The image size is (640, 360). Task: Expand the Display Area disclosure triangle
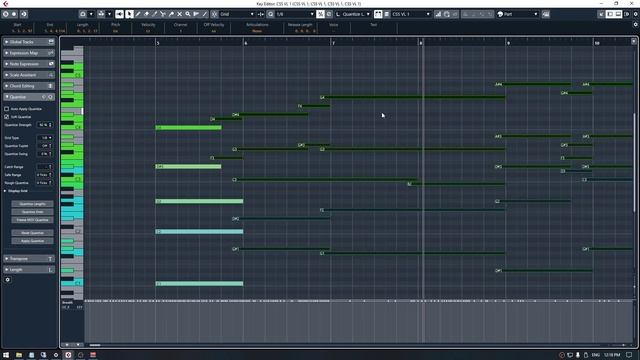[x=5, y=191]
